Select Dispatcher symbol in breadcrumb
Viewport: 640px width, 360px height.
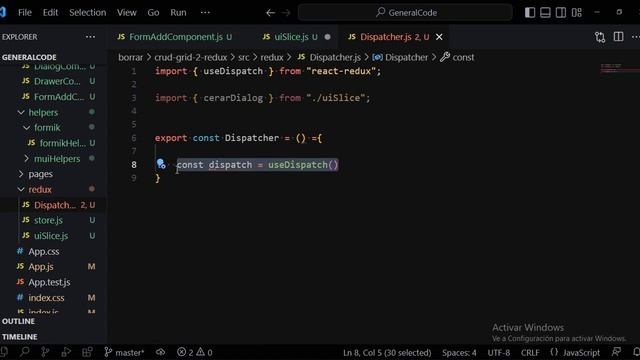click(x=400, y=57)
